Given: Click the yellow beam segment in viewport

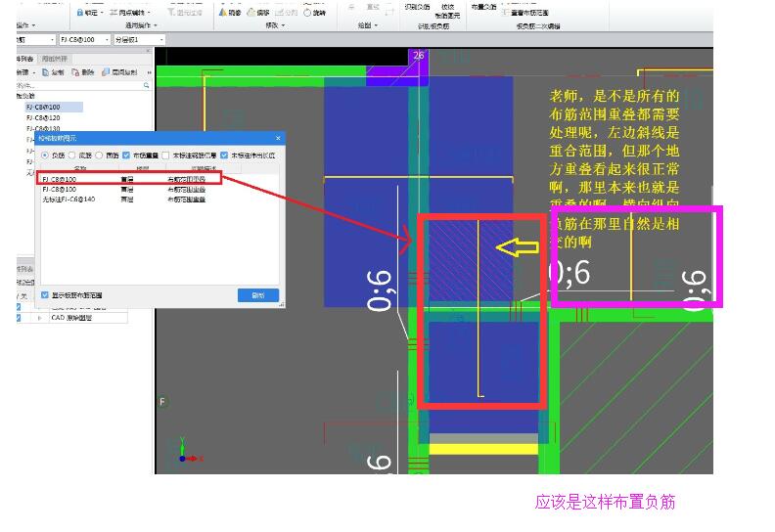Looking at the screenshot, I should 482,450.
